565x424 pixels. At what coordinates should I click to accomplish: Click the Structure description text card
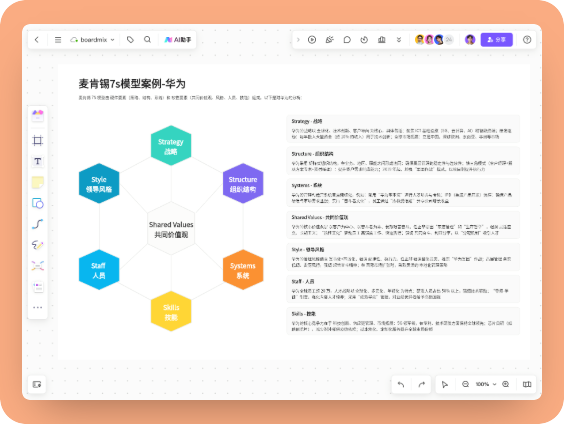point(403,161)
